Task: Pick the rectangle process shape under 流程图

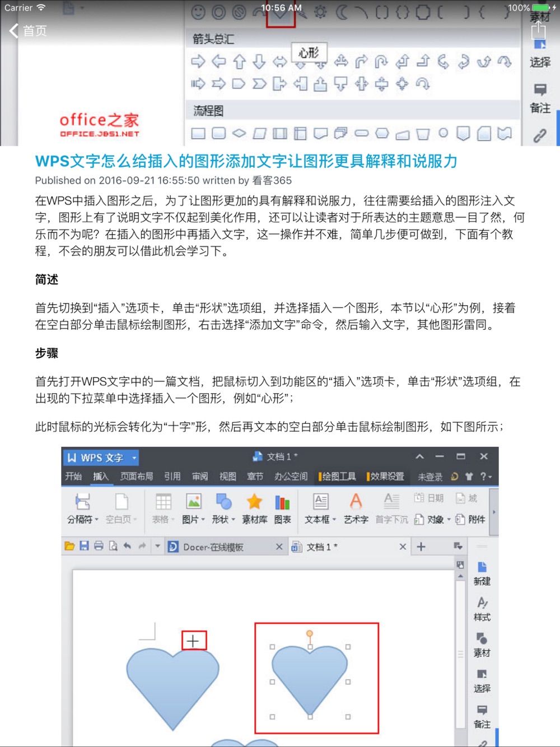Action: [x=198, y=133]
